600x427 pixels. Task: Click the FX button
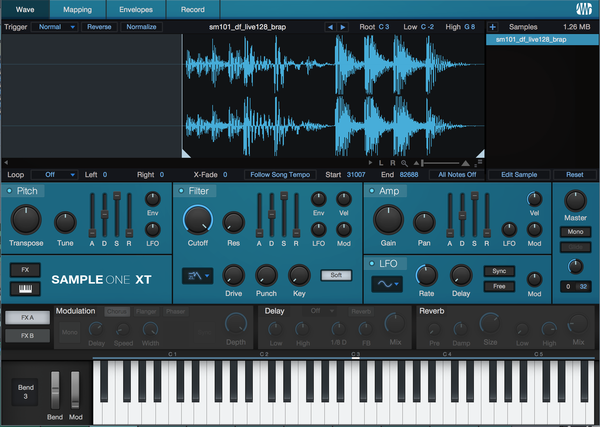[x=25, y=270]
